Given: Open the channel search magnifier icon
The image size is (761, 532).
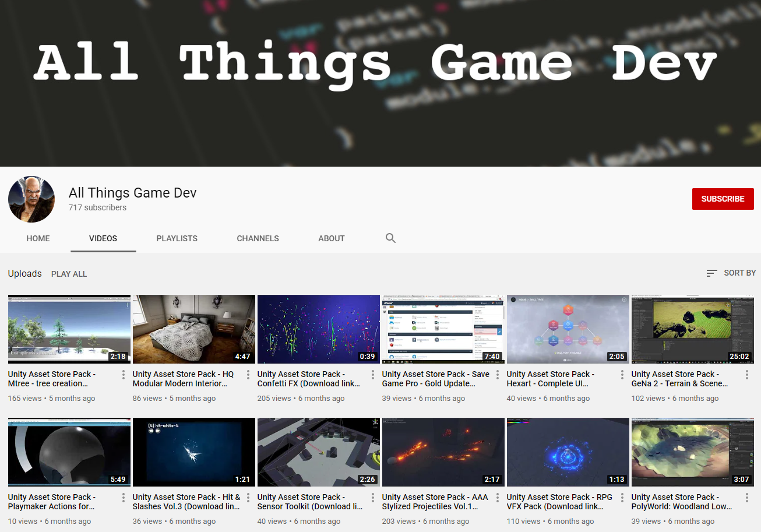Looking at the screenshot, I should point(390,238).
